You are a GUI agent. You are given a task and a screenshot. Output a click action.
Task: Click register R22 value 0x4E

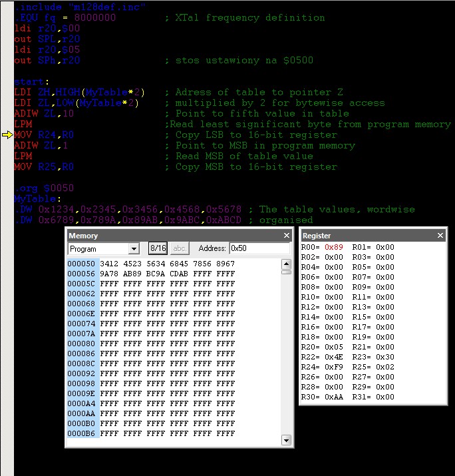(334, 357)
